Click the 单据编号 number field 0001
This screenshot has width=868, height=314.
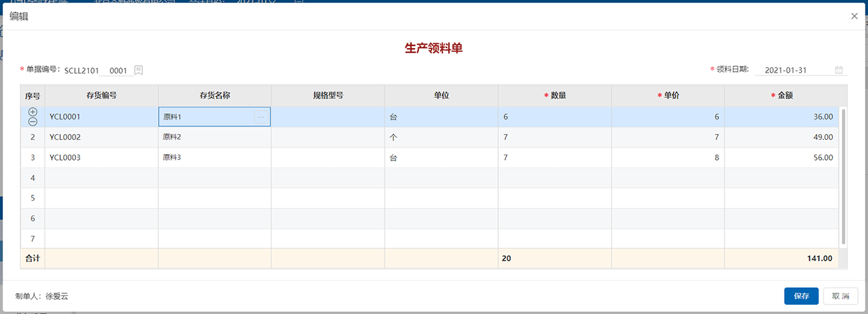pyautogui.click(x=118, y=70)
